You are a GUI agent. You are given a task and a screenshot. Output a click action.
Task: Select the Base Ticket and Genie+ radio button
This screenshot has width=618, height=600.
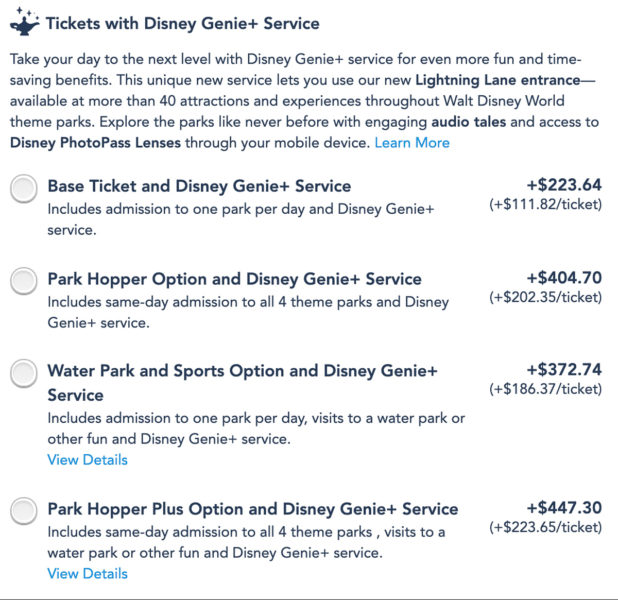point(24,188)
